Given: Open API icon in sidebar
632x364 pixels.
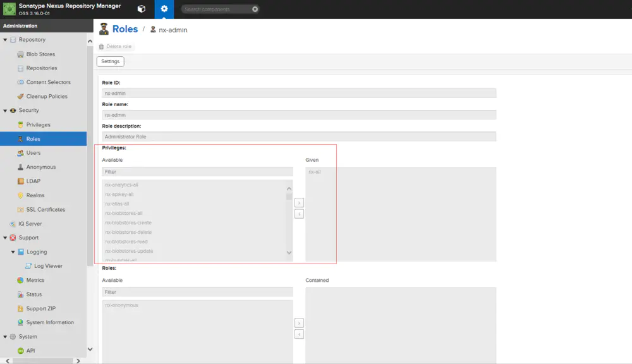Looking at the screenshot, I should point(21,351).
